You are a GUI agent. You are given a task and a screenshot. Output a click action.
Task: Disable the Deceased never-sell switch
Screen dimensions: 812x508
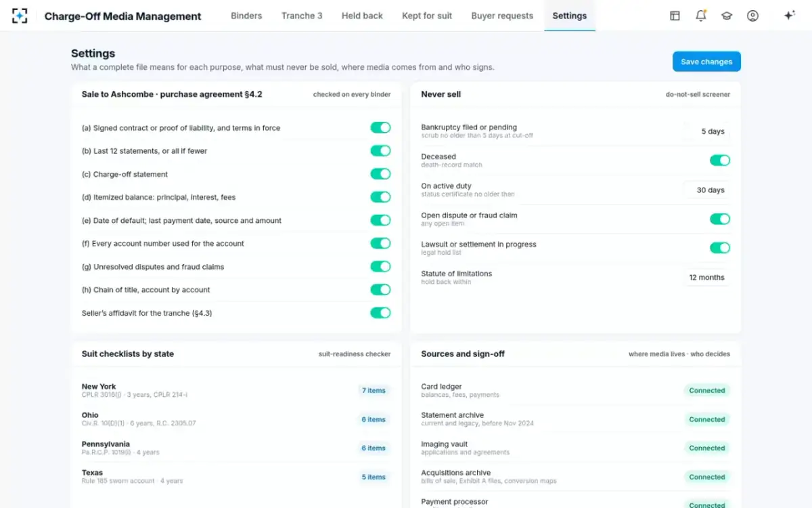[x=720, y=161]
